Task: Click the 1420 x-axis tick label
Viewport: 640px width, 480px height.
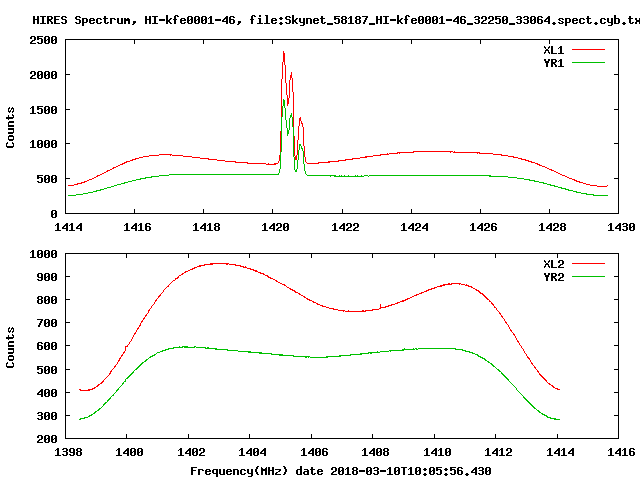Action: click(275, 227)
